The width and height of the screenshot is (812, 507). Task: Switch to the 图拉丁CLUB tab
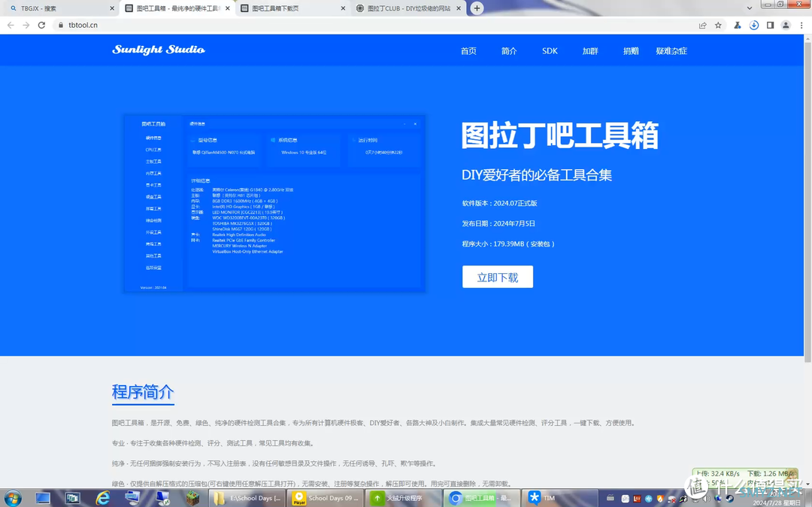click(x=408, y=8)
